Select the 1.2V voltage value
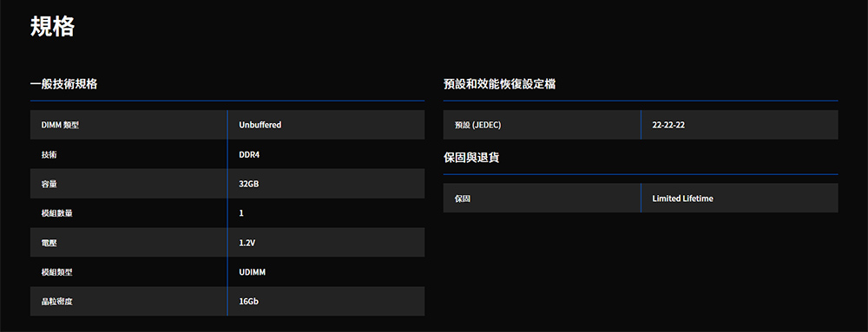The height and width of the screenshot is (332, 868). [247, 242]
